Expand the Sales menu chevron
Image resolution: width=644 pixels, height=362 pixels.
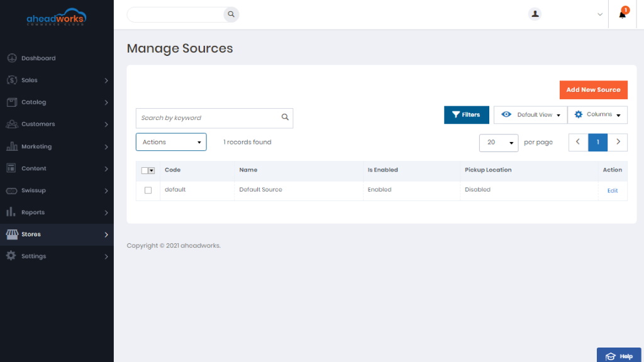(x=106, y=80)
